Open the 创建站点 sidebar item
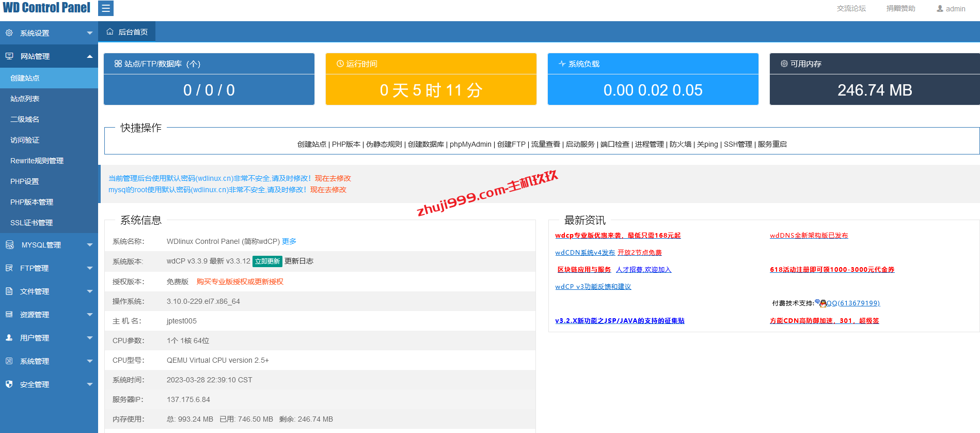 [x=49, y=78]
